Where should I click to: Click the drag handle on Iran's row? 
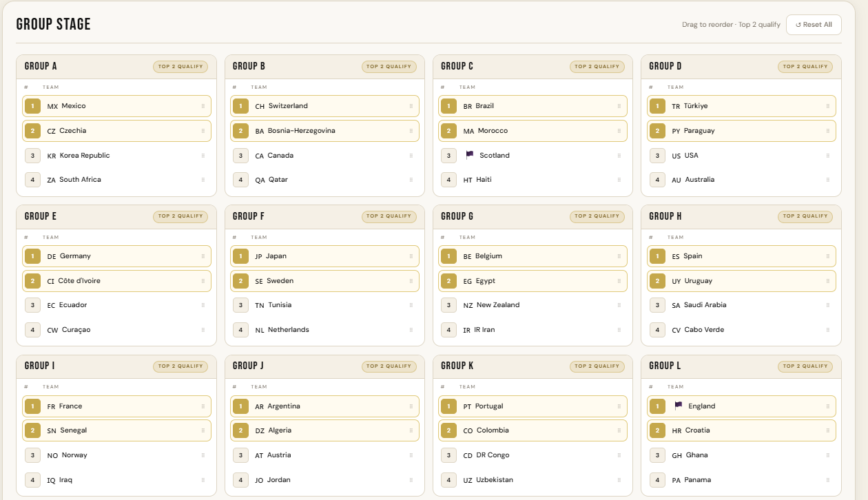tap(619, 330)
